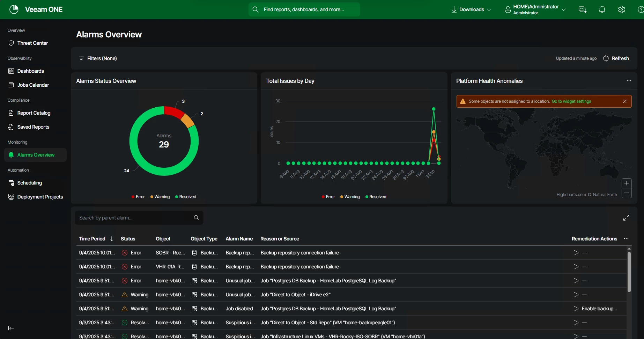
Task: Toggle Resolved series in Total Issues by Day
Action: [376, 197]
